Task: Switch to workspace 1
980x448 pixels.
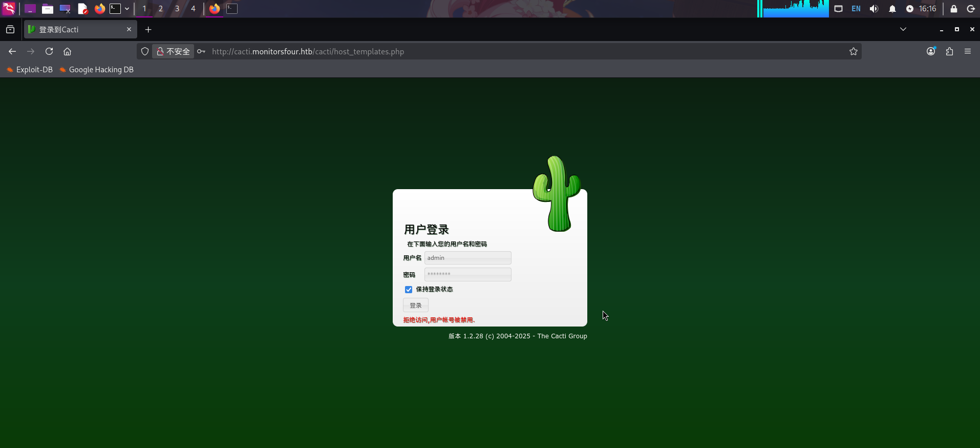Action: (144, 9)
